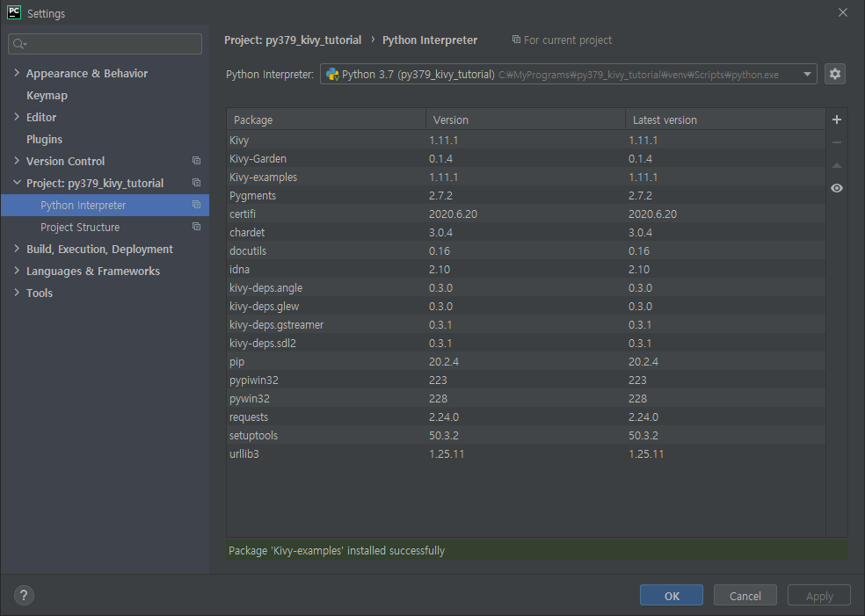Open the interpreter gear settings icon
This screenshot has width=865, height=616.
coord(834,74)
